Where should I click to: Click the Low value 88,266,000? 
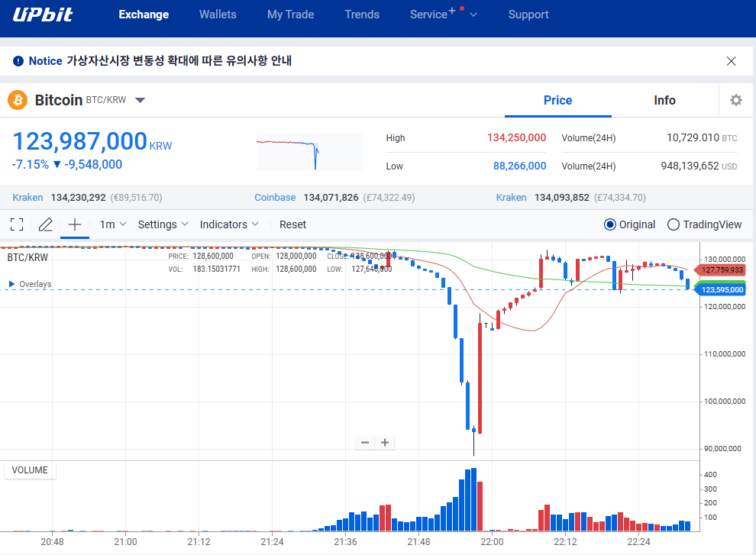coord(519,166)
